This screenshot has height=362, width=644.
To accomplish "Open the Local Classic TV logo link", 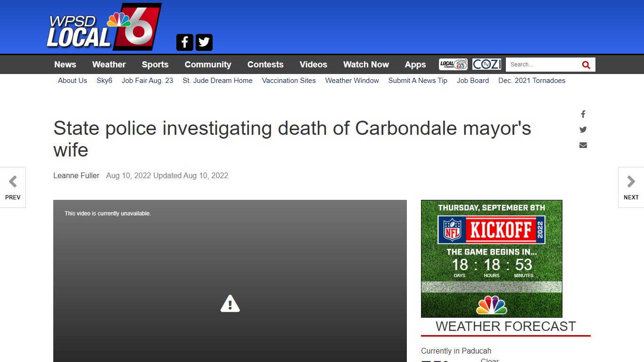I will click(453, 65).
